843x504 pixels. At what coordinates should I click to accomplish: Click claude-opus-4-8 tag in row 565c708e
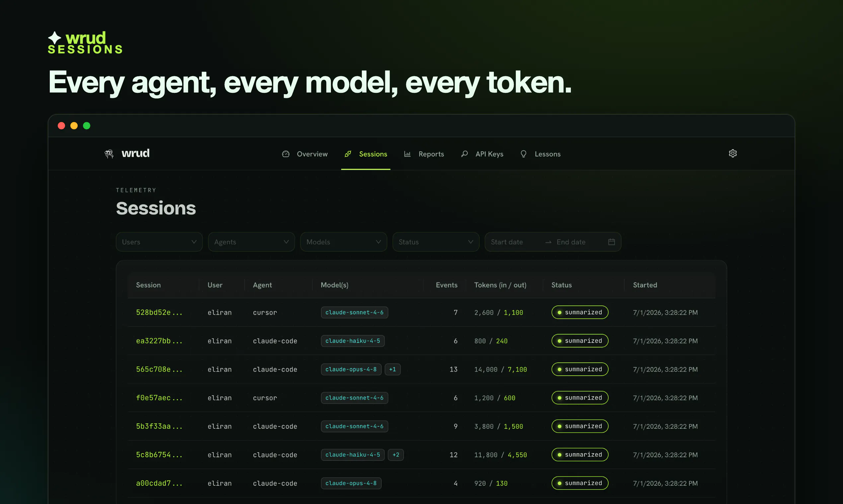(x=351, y=369)
